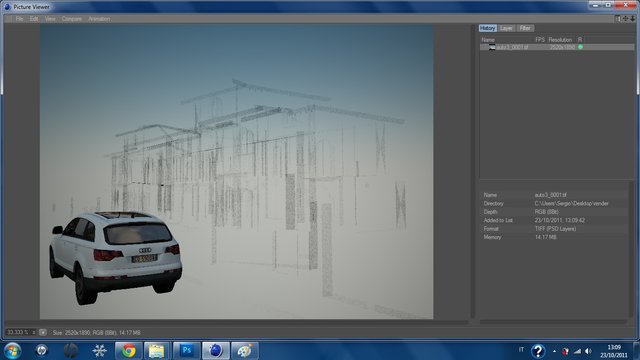
Task: Click the new window layout icon at top right
Action: [618, 18]
